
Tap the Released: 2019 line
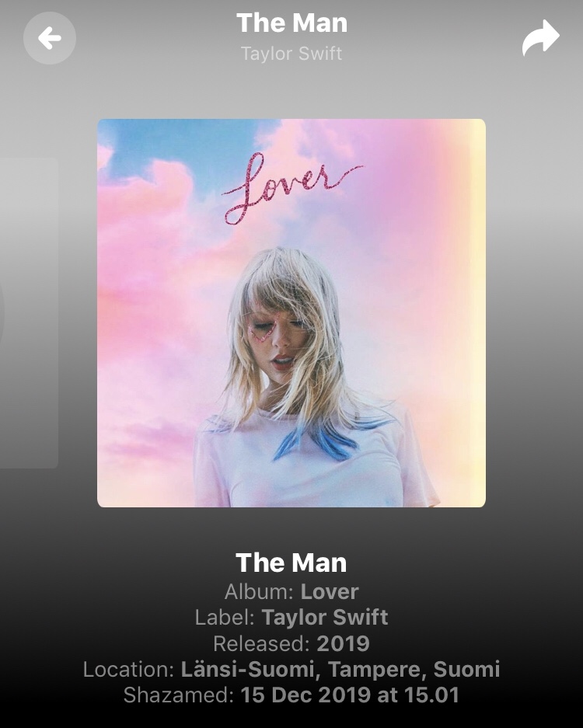[291, 643]
